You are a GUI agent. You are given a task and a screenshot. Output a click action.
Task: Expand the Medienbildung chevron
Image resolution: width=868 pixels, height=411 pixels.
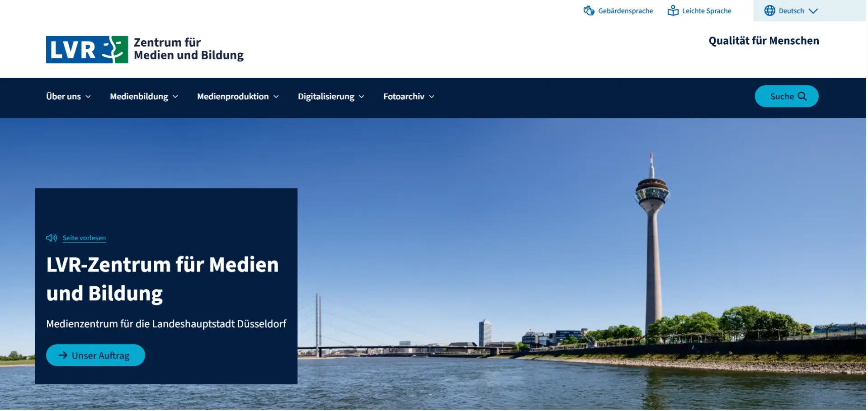175,97
